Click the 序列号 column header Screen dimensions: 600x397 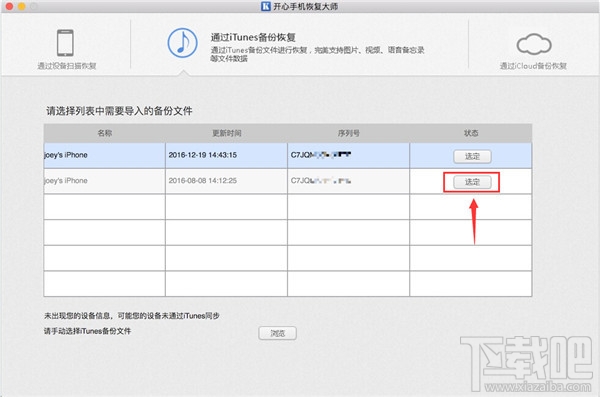[349, 133]
